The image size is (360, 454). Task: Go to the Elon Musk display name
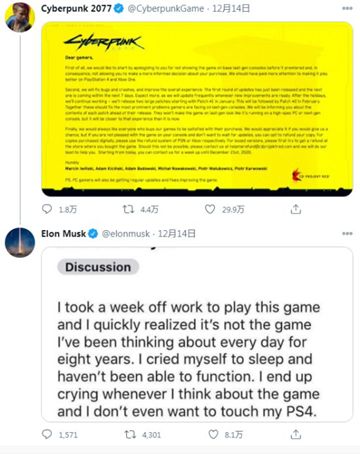[64, 234]
